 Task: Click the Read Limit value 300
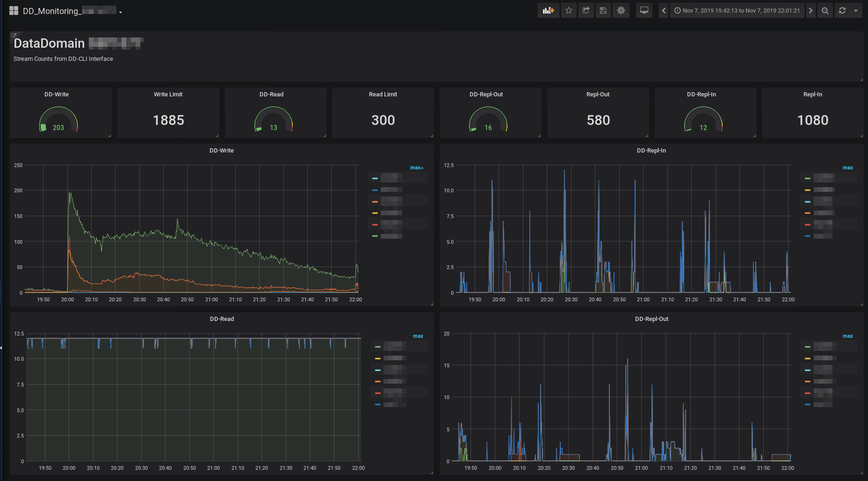point(383,120)
